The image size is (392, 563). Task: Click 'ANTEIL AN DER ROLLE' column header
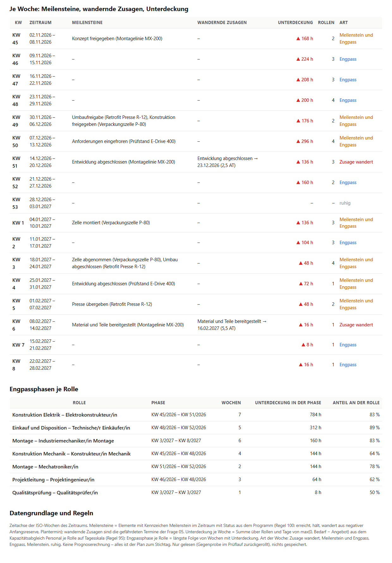[356, 403]
